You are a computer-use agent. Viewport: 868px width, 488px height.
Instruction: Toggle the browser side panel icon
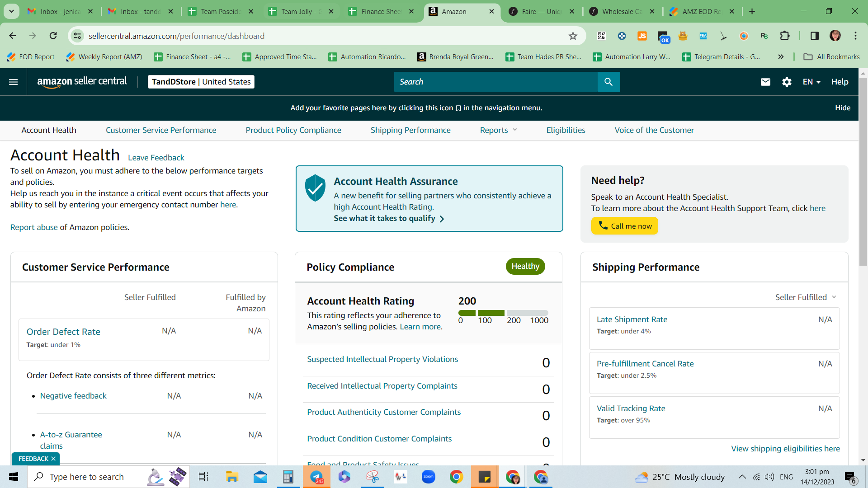point(814,36)
